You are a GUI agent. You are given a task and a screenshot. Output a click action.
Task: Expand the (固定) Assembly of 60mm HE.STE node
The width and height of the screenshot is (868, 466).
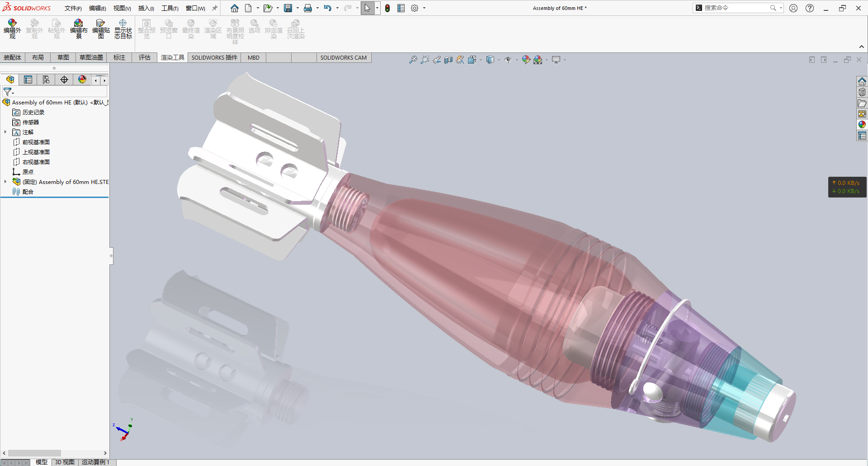click(5, 182)
